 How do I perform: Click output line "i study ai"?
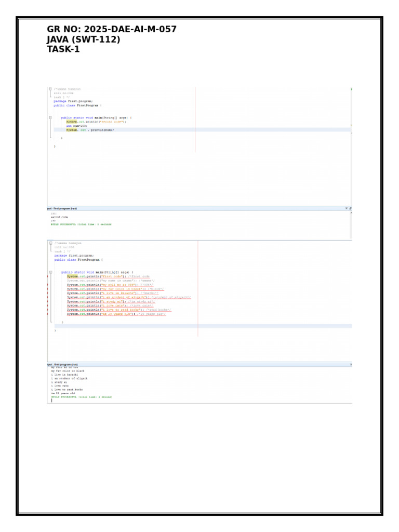pyautogui.click(x=59, y=382)
